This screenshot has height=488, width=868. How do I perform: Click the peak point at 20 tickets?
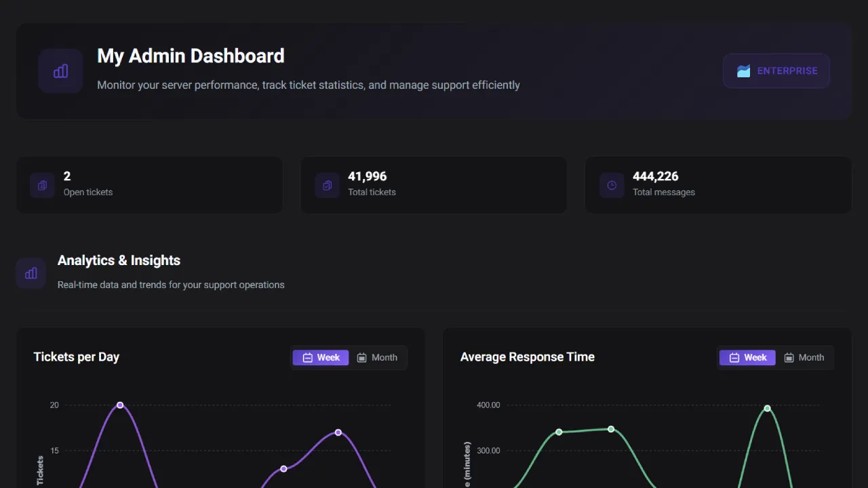[x=120, y=405]
